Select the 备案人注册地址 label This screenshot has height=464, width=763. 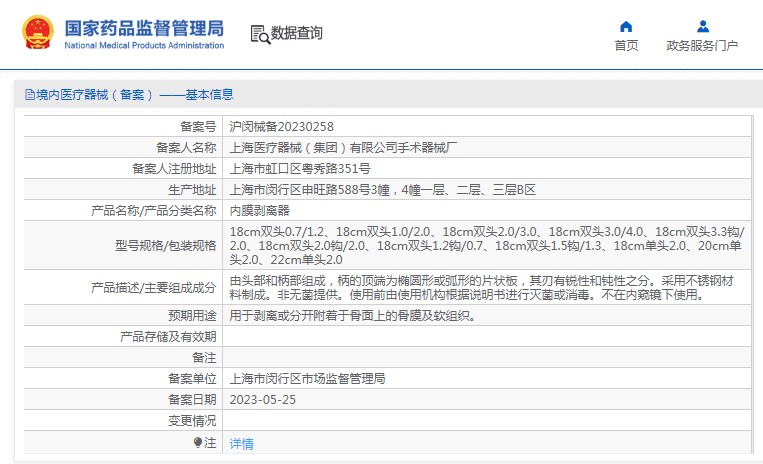pyautogui.click(x=174, y=169)
